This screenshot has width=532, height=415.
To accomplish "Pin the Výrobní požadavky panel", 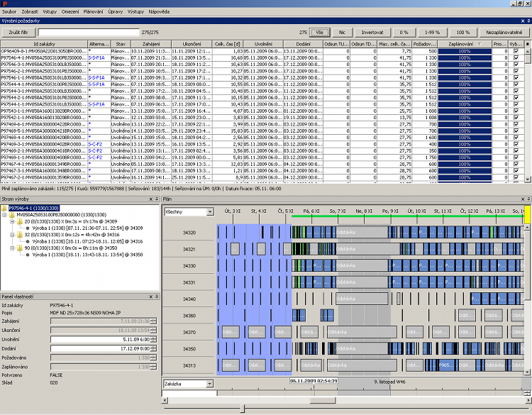I will point(528,21).
